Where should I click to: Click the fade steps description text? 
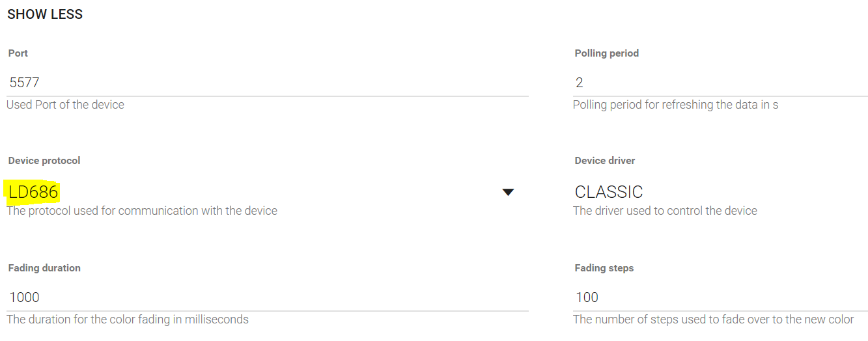[713, 320]
